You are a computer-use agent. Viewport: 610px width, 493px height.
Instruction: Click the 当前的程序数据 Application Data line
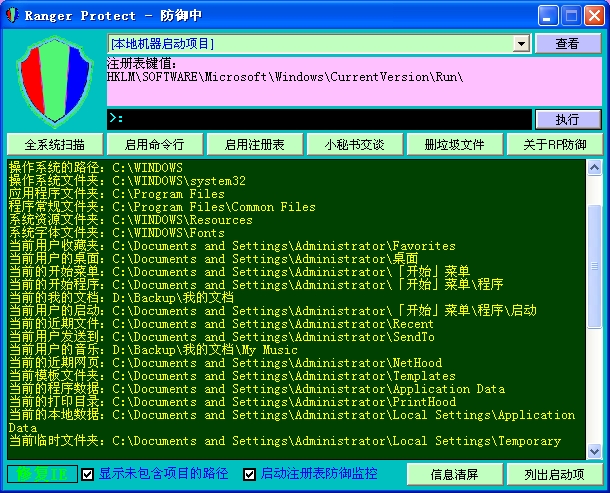click(257, 389)
